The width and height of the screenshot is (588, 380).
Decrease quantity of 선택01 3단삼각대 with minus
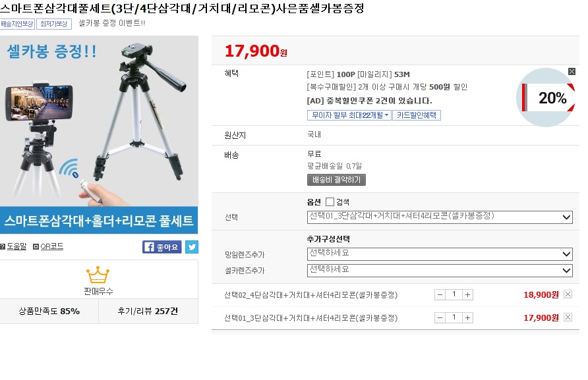tap(440, 318)
